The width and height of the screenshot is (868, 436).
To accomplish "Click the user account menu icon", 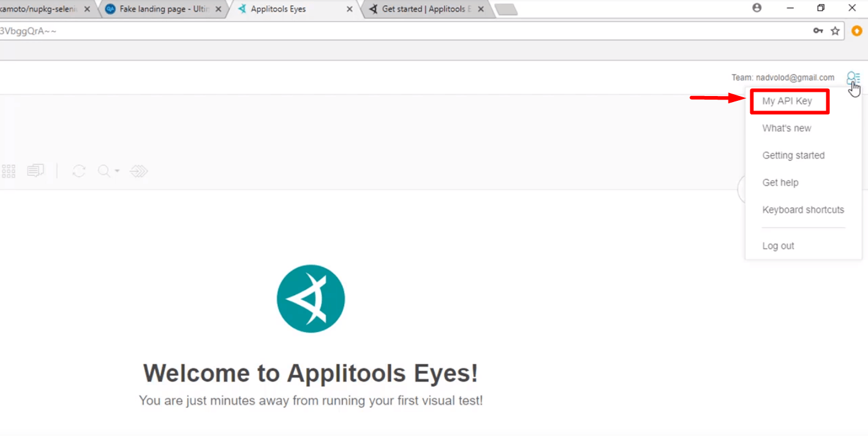I will 853,78.
